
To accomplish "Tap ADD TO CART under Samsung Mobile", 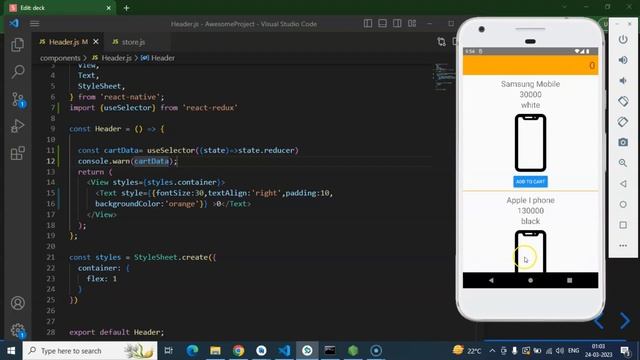I will [530, 182].
